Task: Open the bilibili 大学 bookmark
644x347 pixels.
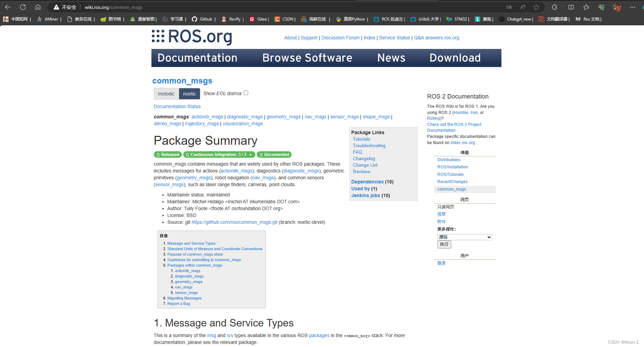Action: [x=425, y=19]
